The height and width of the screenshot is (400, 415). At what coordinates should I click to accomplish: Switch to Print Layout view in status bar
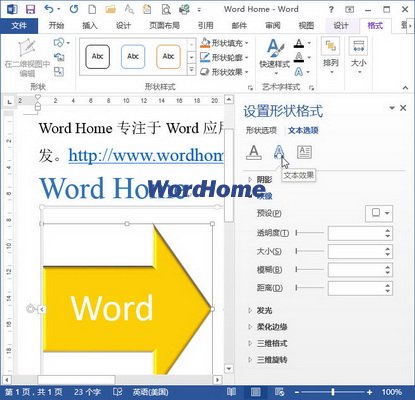coord(255,392)
